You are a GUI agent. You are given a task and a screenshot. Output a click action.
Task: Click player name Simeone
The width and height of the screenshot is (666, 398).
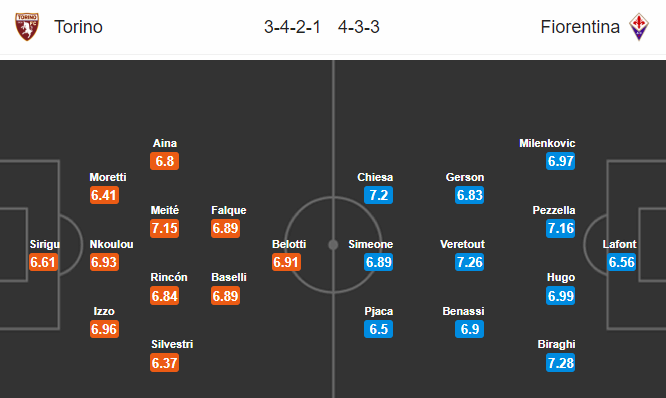coord(370,244)
